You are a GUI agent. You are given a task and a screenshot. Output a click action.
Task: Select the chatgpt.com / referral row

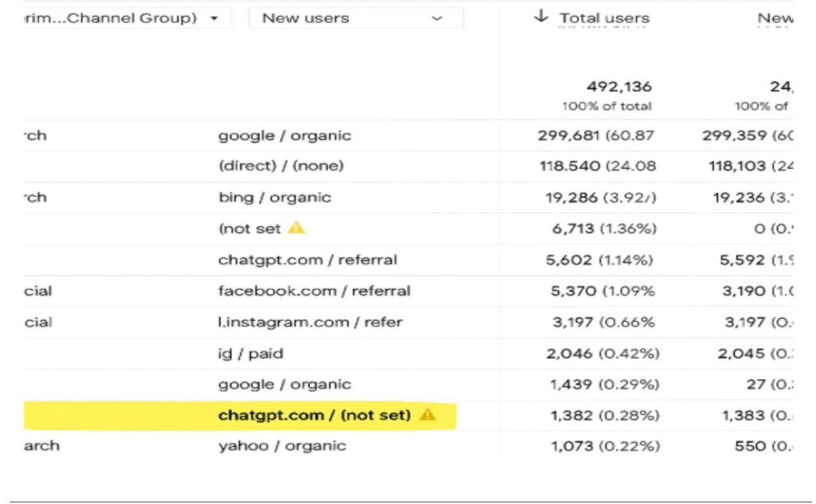[x=307, y=260]
